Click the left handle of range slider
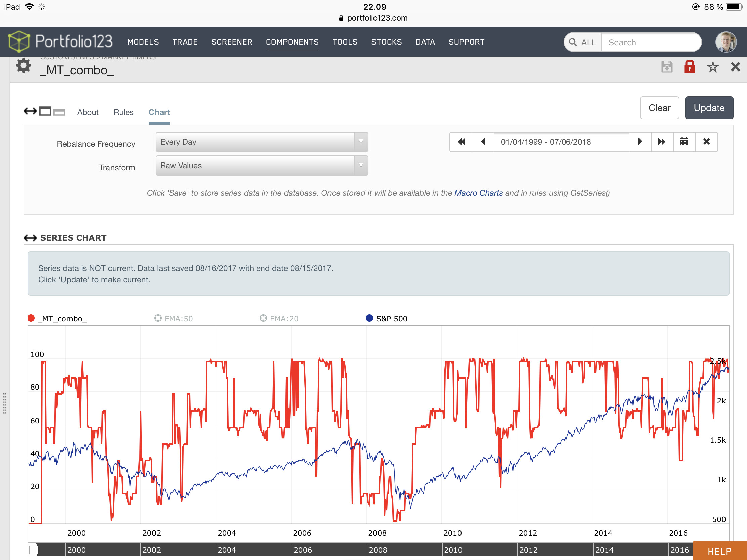The height and width of the screenshot is (560, 747). (33, 550)
